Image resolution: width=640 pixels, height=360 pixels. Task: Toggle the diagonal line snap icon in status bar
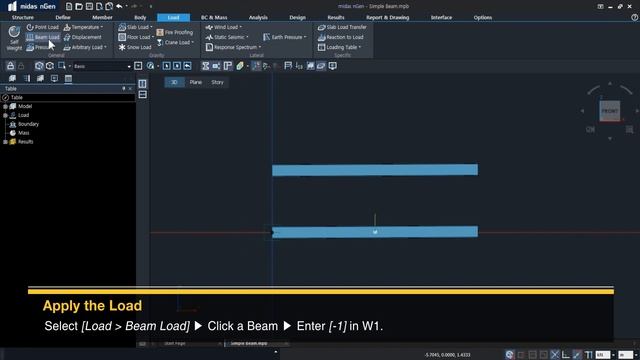tap(577, 355)
